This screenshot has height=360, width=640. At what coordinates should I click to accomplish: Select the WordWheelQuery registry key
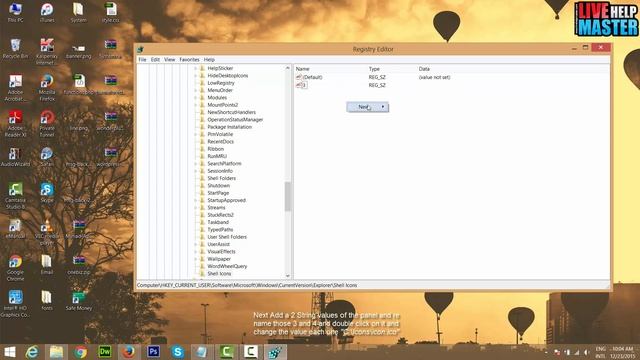[227, 267]
